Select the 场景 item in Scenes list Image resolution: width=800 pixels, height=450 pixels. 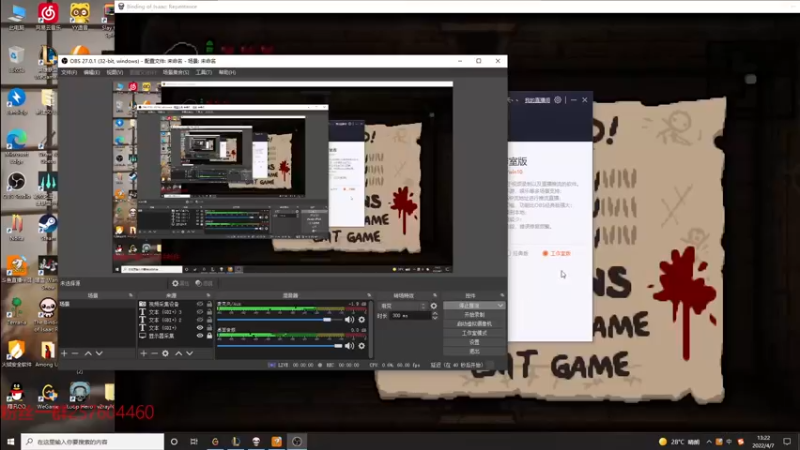click(97, 304)
